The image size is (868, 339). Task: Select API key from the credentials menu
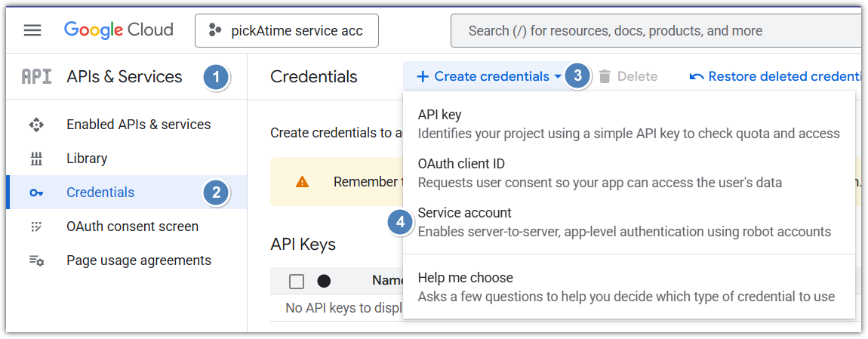pyautogui.click(x=439, y=115)
